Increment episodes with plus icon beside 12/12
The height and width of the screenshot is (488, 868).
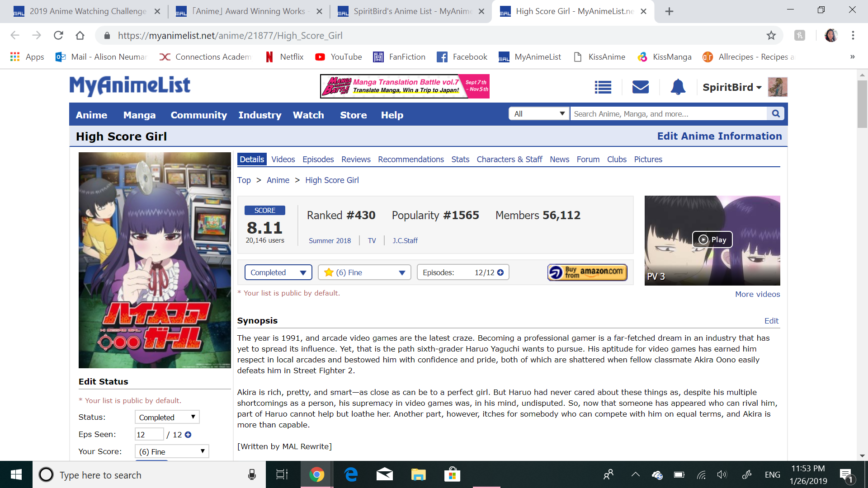[x=500, y=272]
